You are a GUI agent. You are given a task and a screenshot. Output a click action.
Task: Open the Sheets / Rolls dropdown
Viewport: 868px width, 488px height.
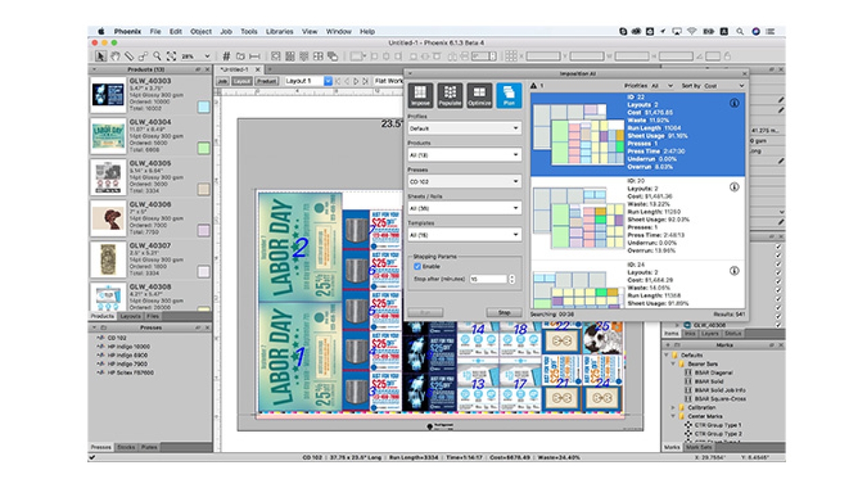point(465,208)
